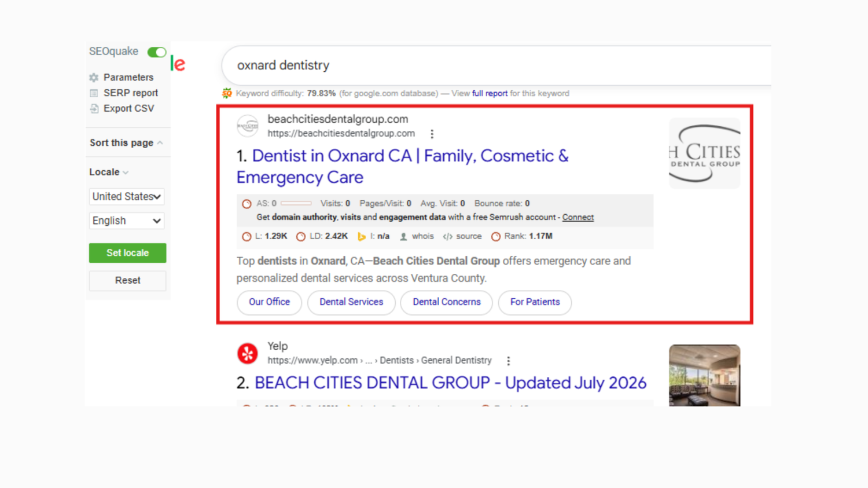Click the Pages/Visit: 0 metric
Viewport: 868px width, 488px height.
pos(385,204)
